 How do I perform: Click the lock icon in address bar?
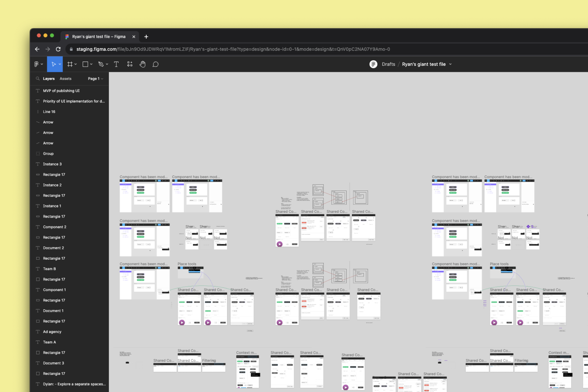(71, 49)
